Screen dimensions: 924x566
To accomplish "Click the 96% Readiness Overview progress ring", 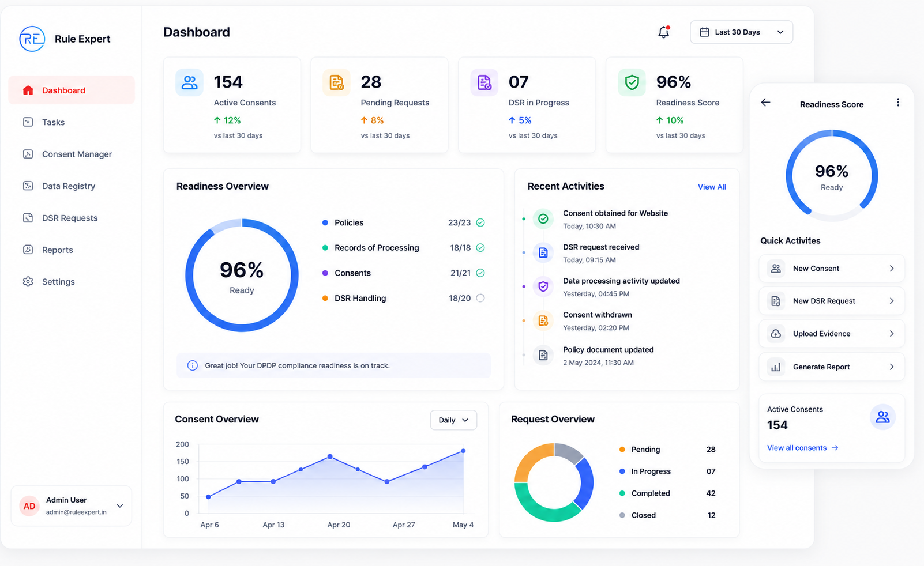I will coord(242,275).
